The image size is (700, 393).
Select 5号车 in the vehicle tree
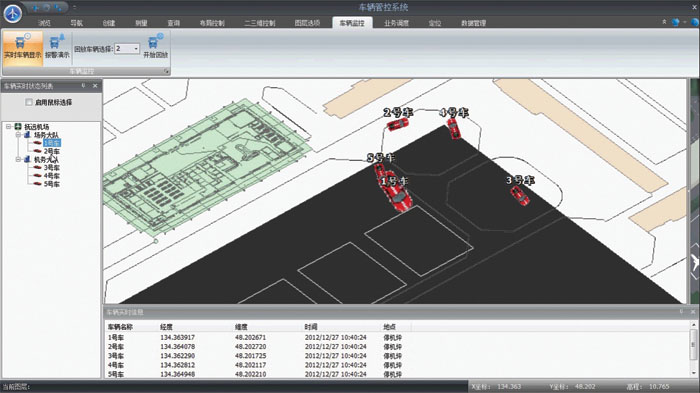[51, 184]
